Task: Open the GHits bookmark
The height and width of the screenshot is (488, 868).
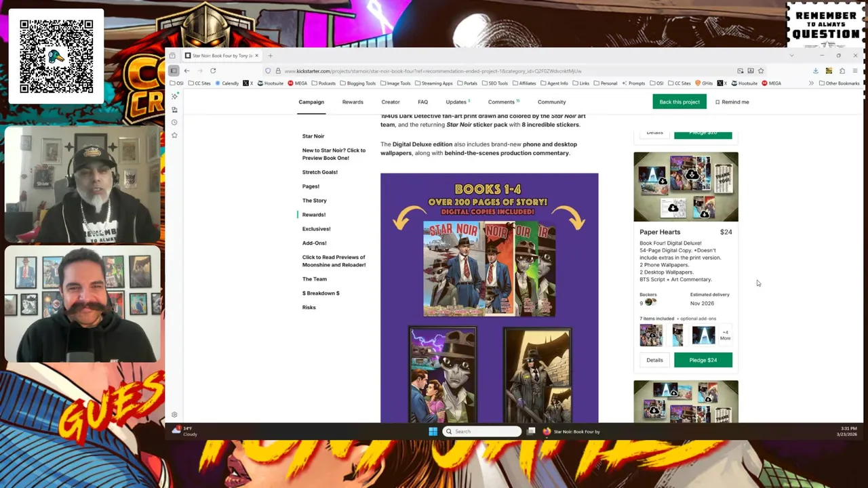Action: pos(704,83)
